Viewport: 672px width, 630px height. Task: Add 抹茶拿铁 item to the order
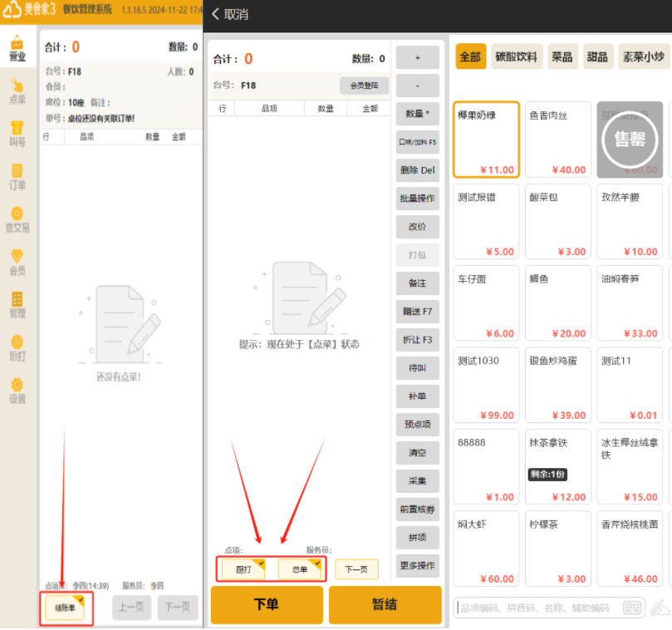click(x=558, y=466)
